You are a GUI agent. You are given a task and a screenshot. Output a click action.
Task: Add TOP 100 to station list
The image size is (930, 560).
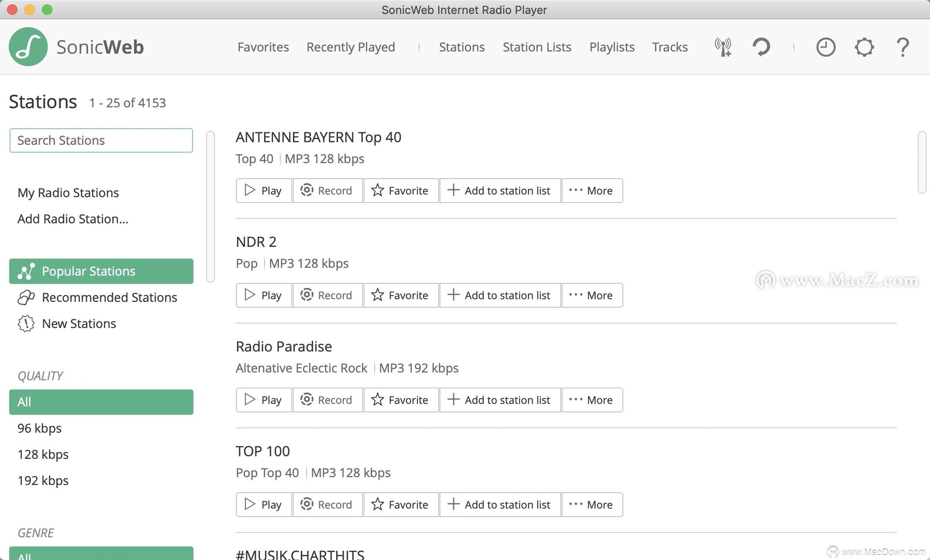pos(500,504)
